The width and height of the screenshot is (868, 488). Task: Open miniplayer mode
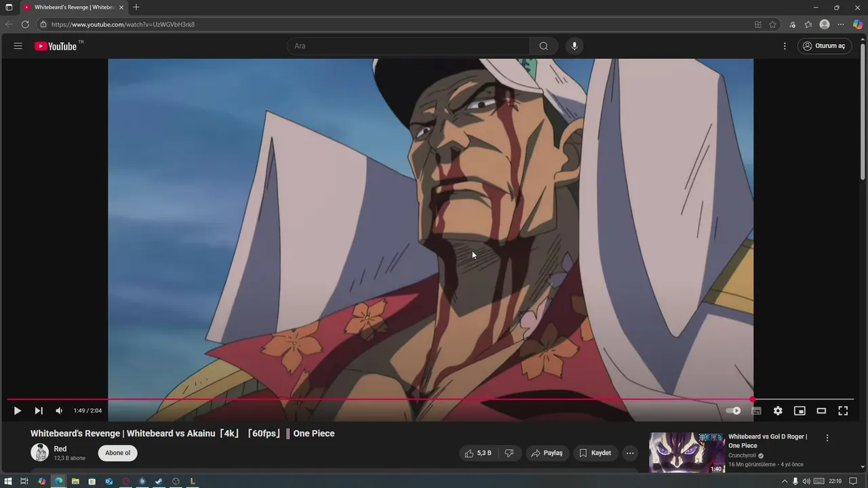tap(800, 411)
